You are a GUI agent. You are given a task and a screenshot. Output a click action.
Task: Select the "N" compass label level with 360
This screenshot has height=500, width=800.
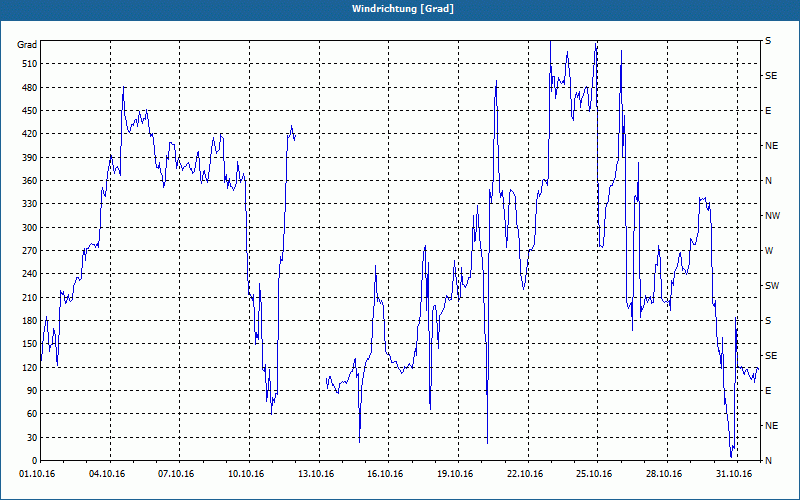(768, 181)
